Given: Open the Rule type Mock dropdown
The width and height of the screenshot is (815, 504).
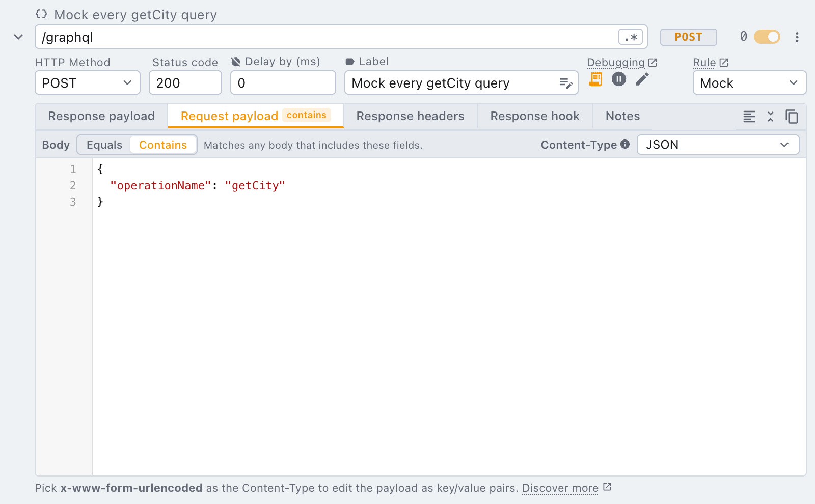Looking at the screenshot, I should click(x=749, y=82).
